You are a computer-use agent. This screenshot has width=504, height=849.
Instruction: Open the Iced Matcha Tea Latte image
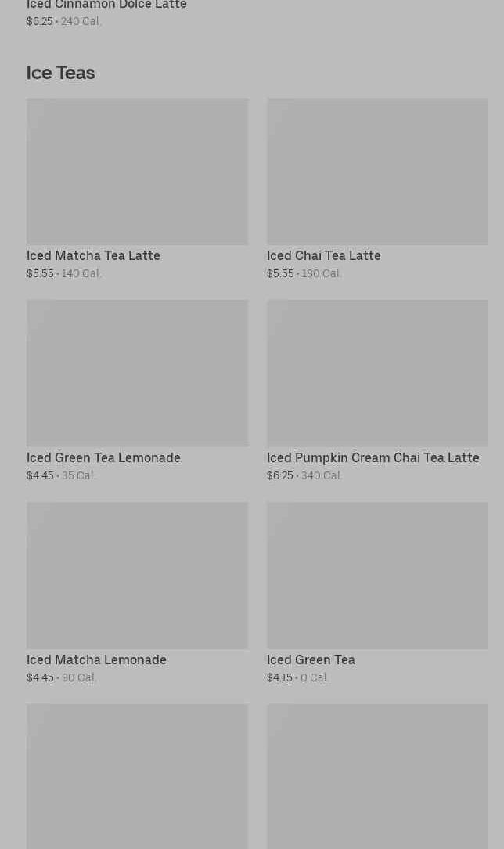pyautogui.click(x=138, y=171)
